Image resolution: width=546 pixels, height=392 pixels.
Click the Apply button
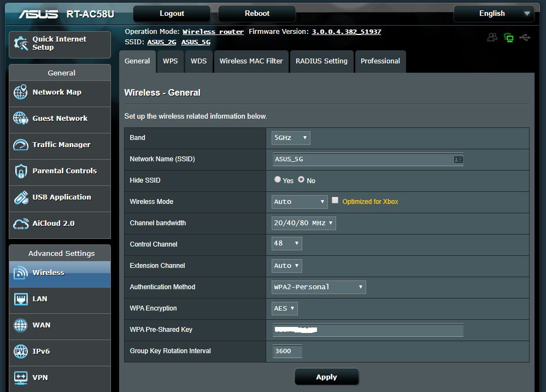[327, 377]
